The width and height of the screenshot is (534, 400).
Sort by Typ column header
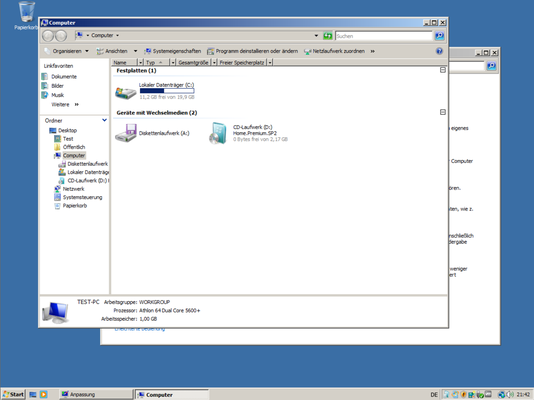[157, 62]
